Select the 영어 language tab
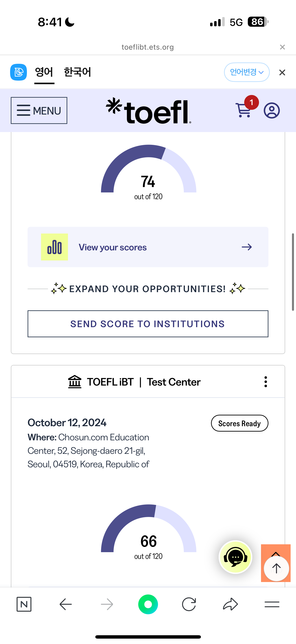The width and height of the screenshot is (296, 644). click(44, 72)
